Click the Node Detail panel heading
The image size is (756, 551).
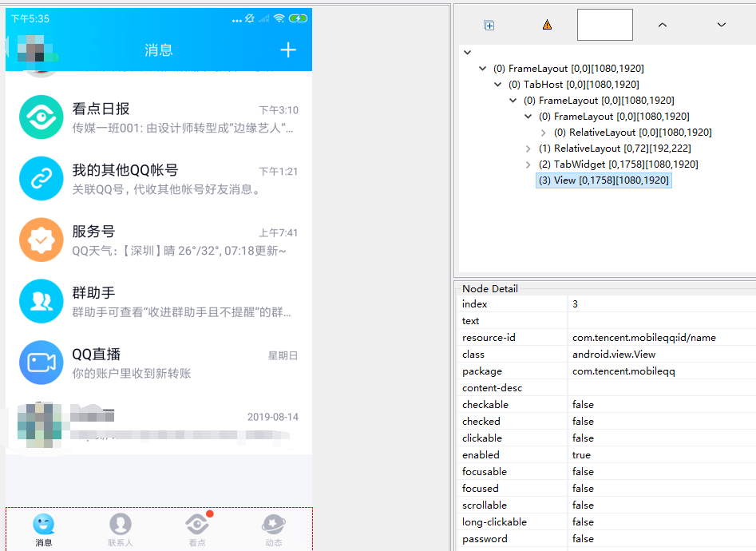490,288
